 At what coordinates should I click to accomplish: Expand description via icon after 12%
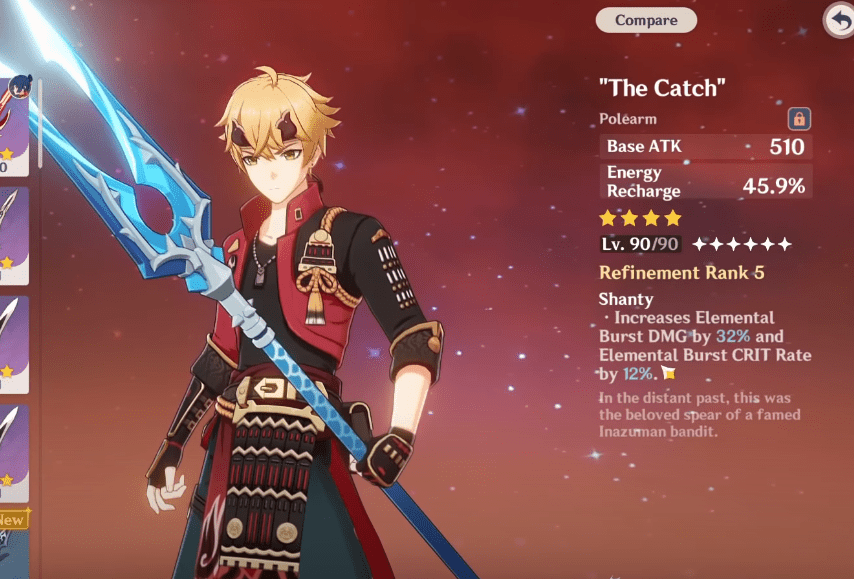pos(668,373)
